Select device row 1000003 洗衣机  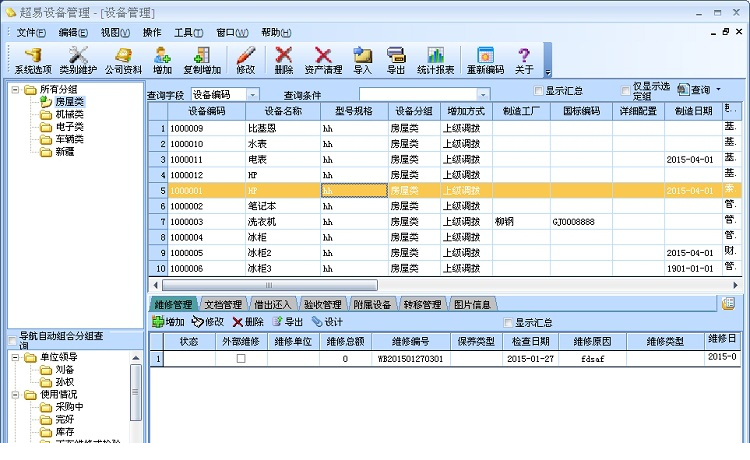(445, 221)
